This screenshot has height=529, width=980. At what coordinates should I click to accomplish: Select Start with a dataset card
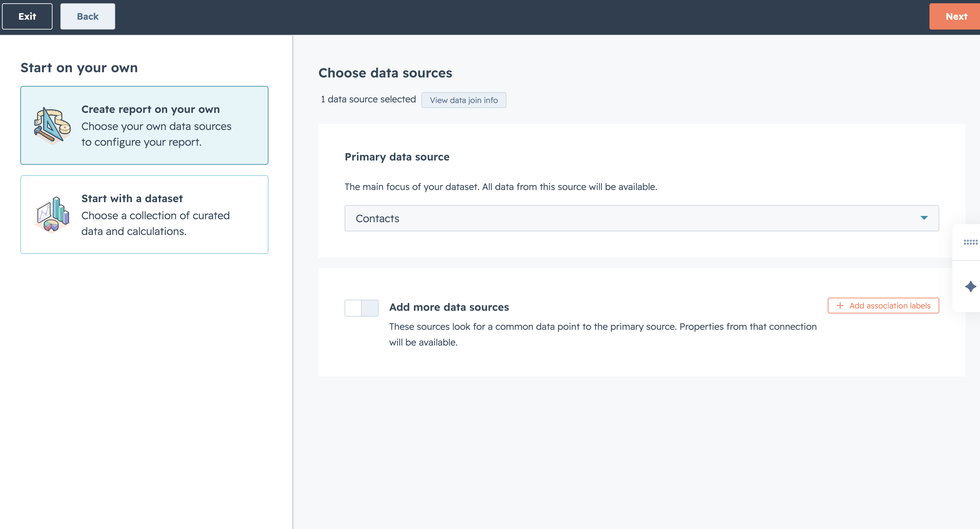point(144,215)
